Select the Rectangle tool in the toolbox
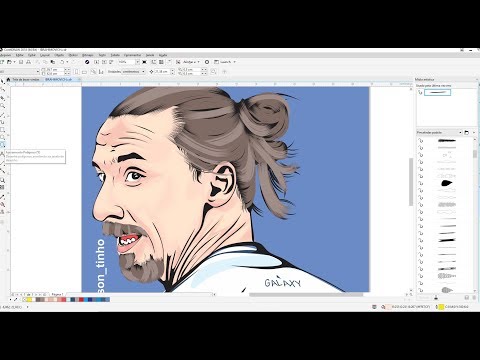Image resolution: width=480 pixels, height=360 pixels. tap(3, 130)
